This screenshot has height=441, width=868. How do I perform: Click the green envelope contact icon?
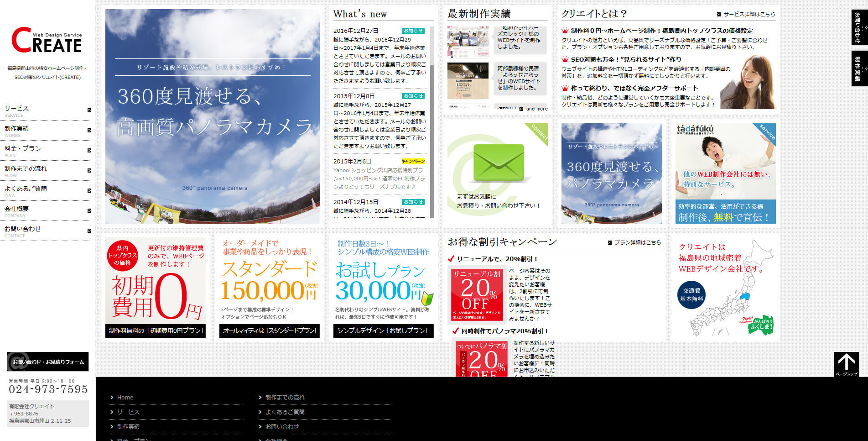(499, 163)
